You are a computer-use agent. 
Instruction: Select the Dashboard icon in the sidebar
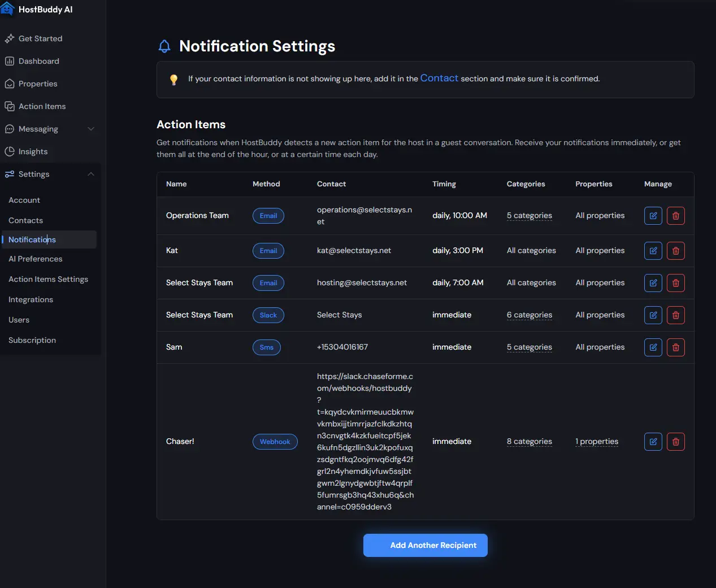pos(10,61)
